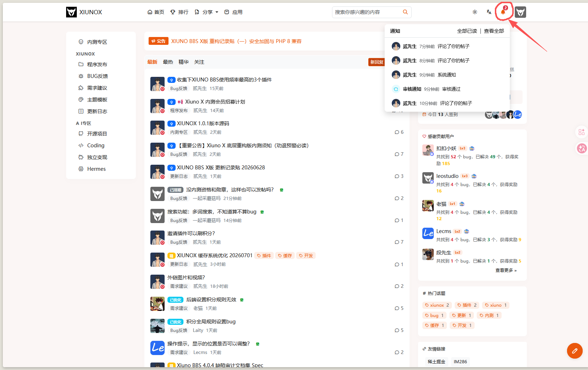Click the 更新日志 document icon in sidebar

tap(81, 111)
